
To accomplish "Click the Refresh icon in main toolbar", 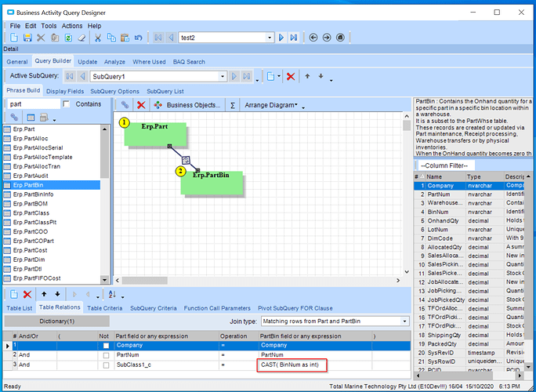I will [68, 38].
